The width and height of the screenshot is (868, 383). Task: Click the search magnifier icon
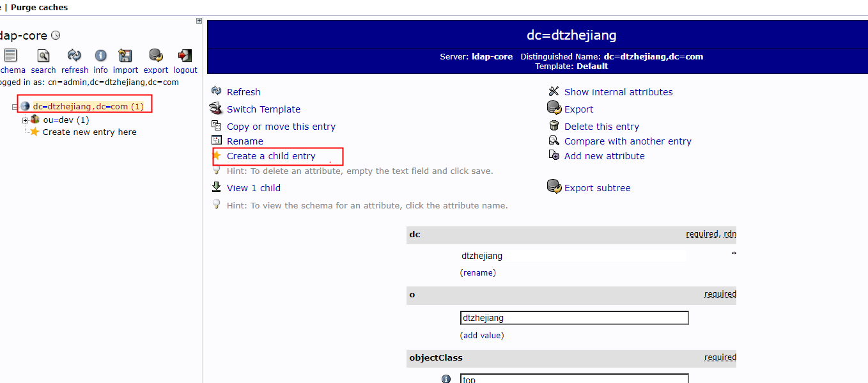pyautogui.click(x=43, y=56)
